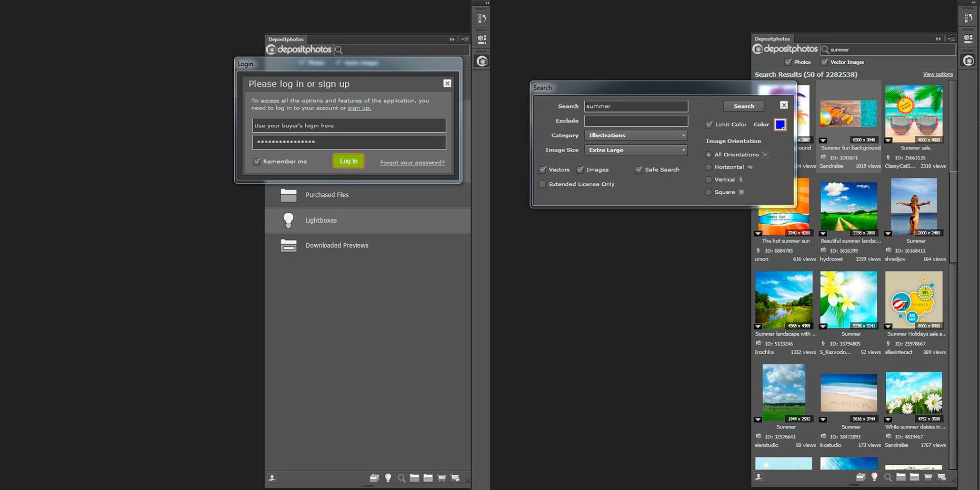Open the login panel's flyout menu icon
This screenshot has width=980, height=490.
465,39
